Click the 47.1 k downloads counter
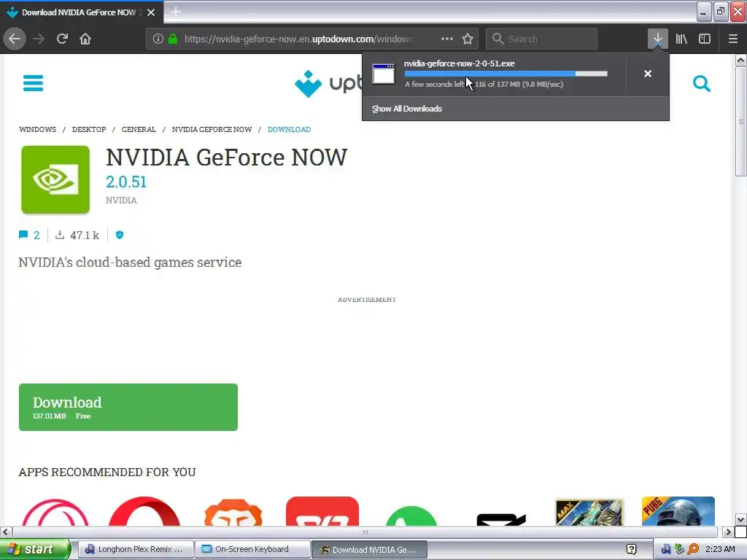Image resolution: width=747 pixels, height=560 pixels. pyautogui.click(x=77, y=235)
